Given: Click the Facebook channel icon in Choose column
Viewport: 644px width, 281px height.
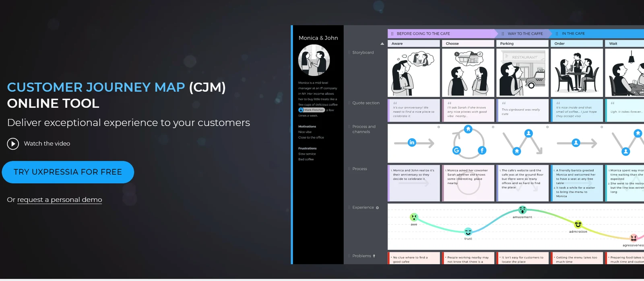Looking at the screenshot, I should coord(482,150).
